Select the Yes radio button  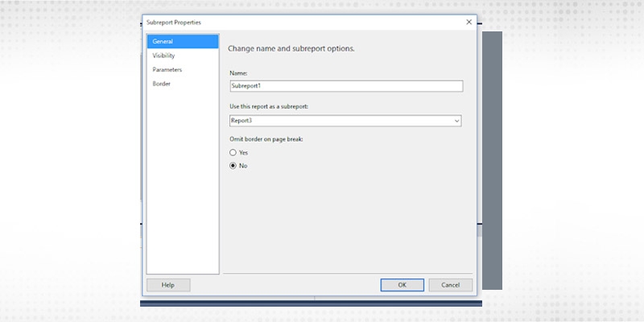click(x=233, y=152)
